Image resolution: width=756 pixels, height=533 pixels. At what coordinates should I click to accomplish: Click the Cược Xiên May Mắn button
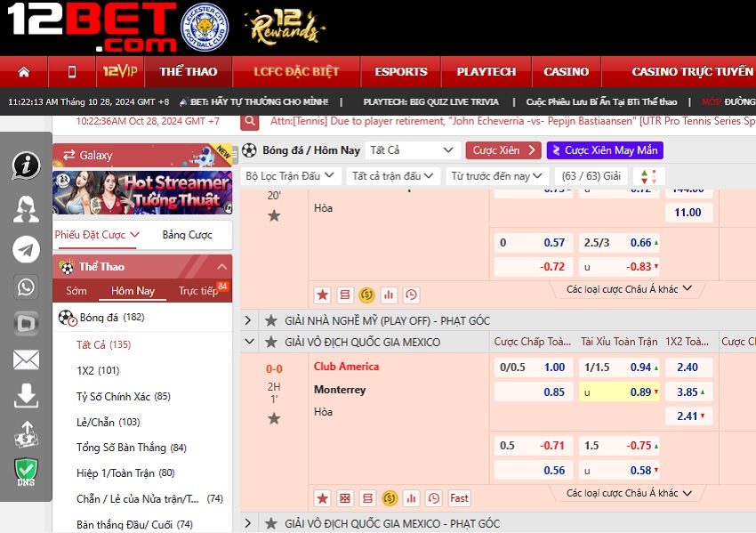click(x=605, y=150)
